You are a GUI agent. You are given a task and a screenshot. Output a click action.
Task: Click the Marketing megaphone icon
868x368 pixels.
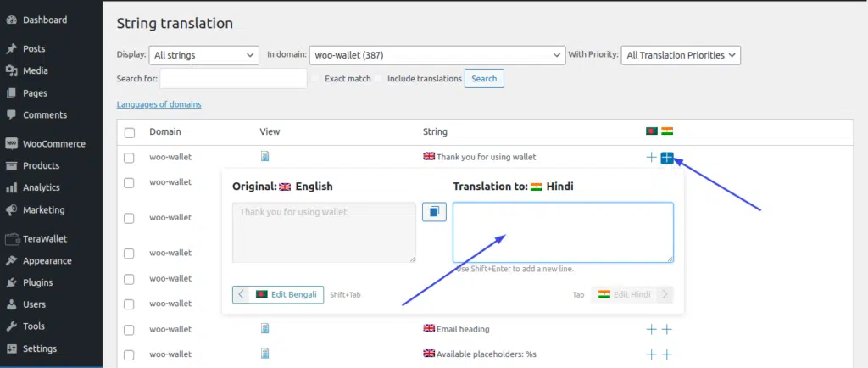click(11, 210)
